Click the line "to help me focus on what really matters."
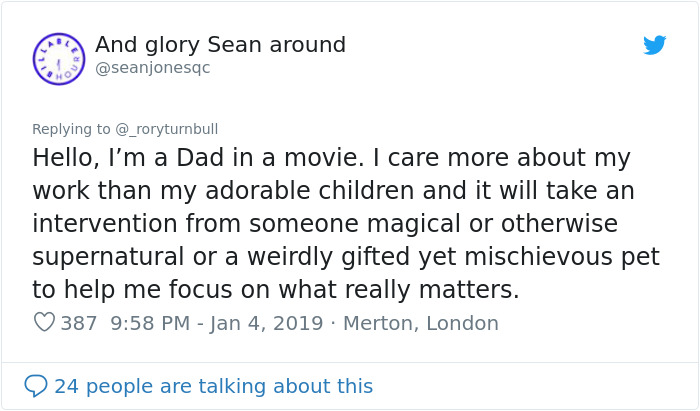The image size is (700, 411). pos(276,290)
